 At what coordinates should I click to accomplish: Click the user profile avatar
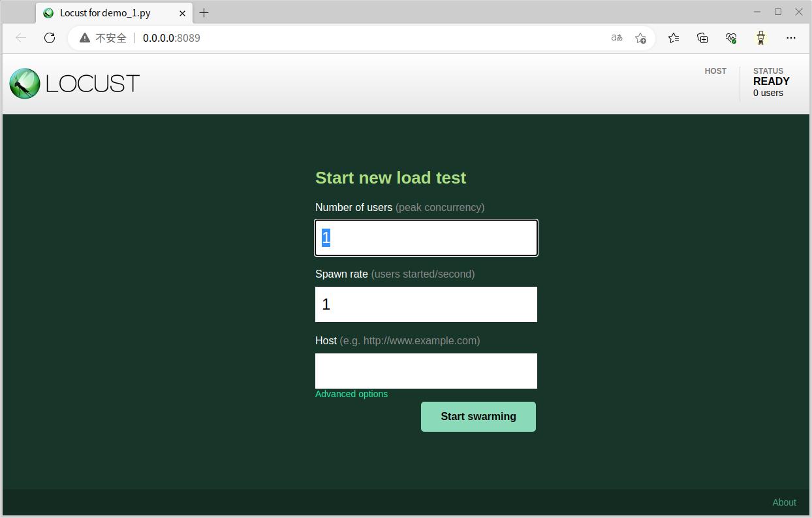[x=761, y=38]
